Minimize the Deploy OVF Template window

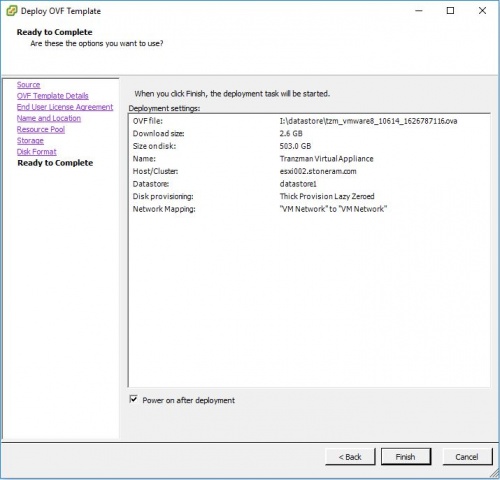(x=419, y=11)
